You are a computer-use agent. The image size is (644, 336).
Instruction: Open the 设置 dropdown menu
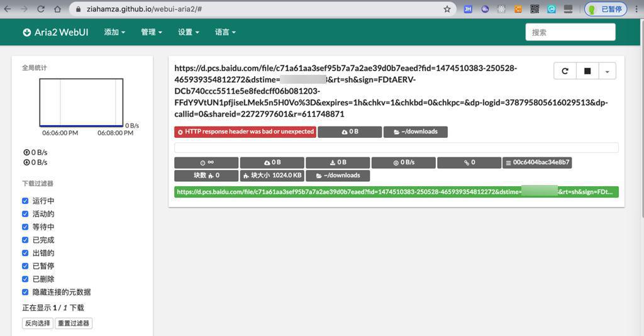[189, 32]
